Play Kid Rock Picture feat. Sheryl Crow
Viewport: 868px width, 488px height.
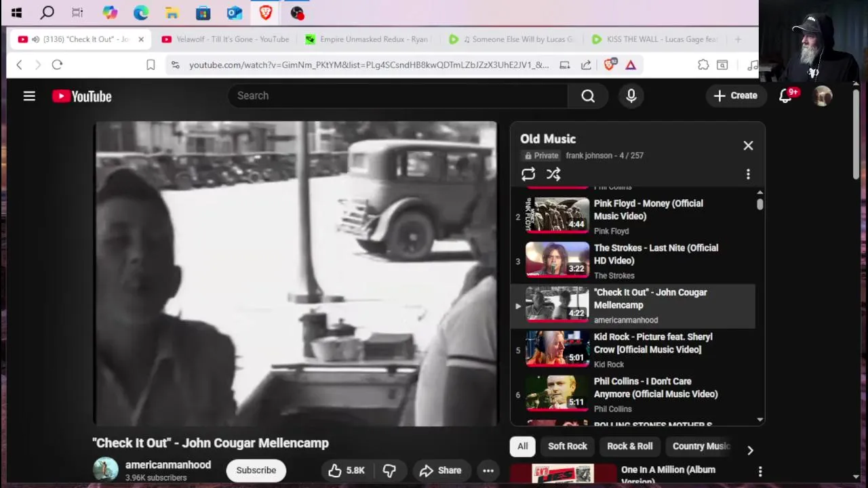633,350
